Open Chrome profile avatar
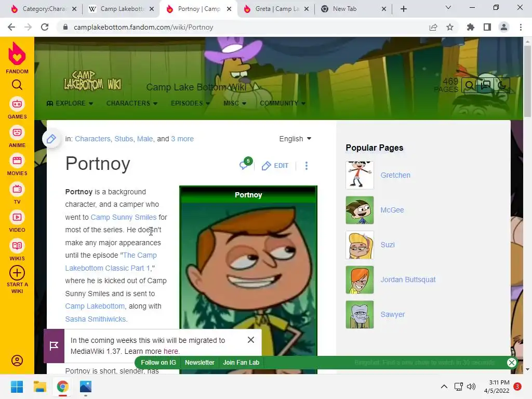 click(504, 27)
